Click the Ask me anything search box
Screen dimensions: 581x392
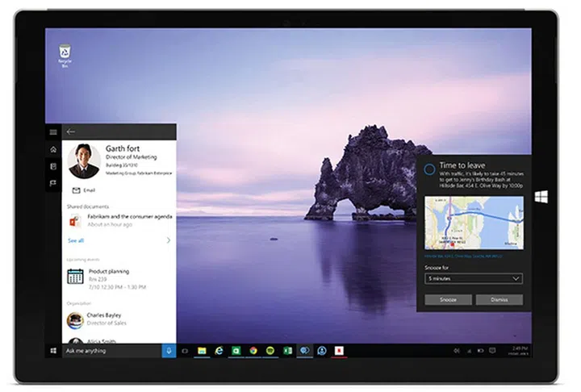click(x=111, y=351)
